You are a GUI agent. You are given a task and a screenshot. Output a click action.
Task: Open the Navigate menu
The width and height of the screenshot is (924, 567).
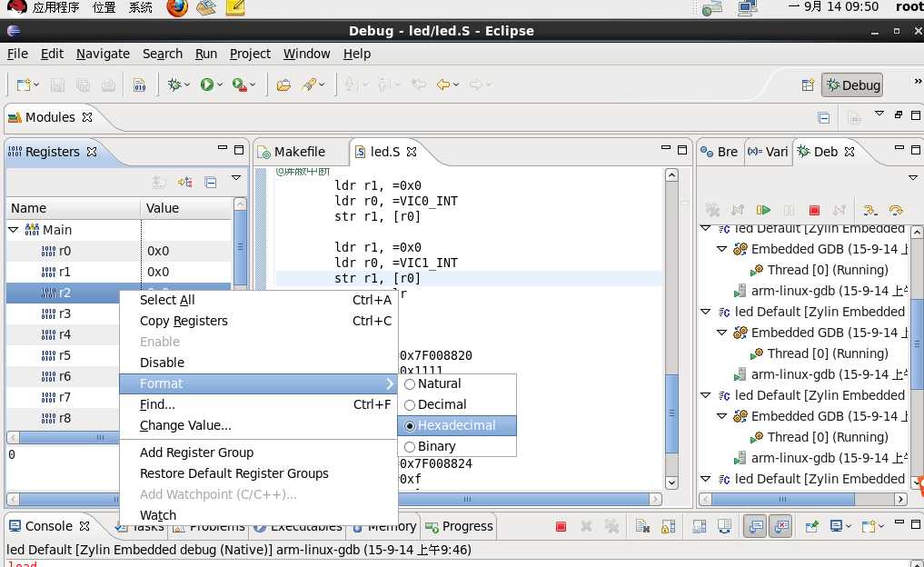click(x=103, y=54)
